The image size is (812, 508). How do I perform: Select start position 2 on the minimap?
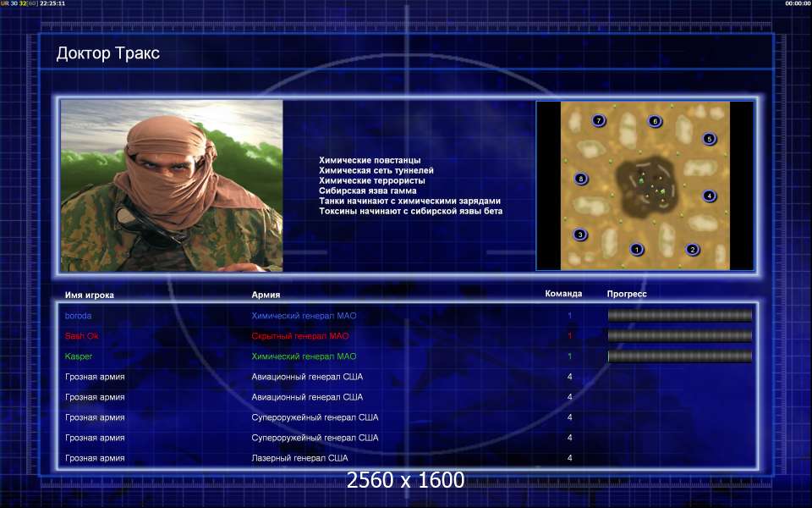click(693, 249)
